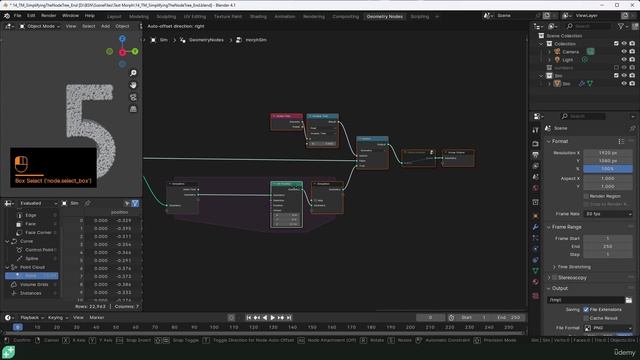Open the View Layer properties tab icon
Viewport: 640px width, 360px height.
point(536,166)
